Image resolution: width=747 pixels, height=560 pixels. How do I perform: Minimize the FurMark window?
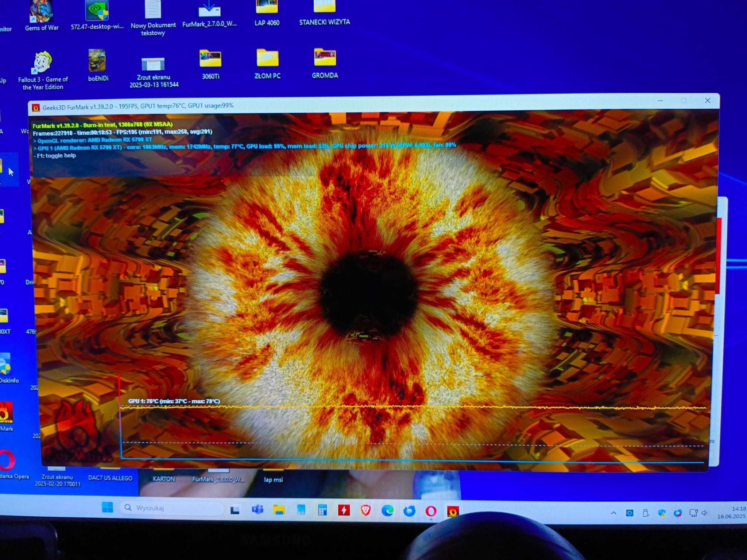pyautogui.click(x=660, y=101)
